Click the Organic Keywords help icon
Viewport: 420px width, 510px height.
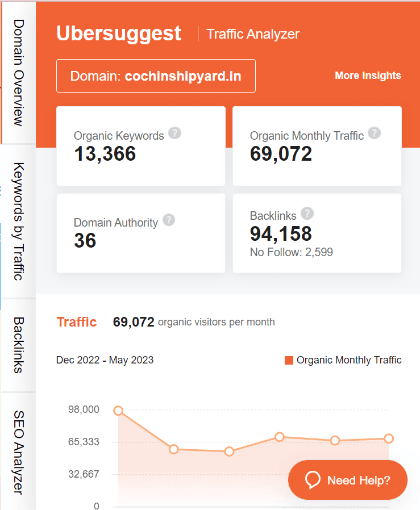(174, 133)
